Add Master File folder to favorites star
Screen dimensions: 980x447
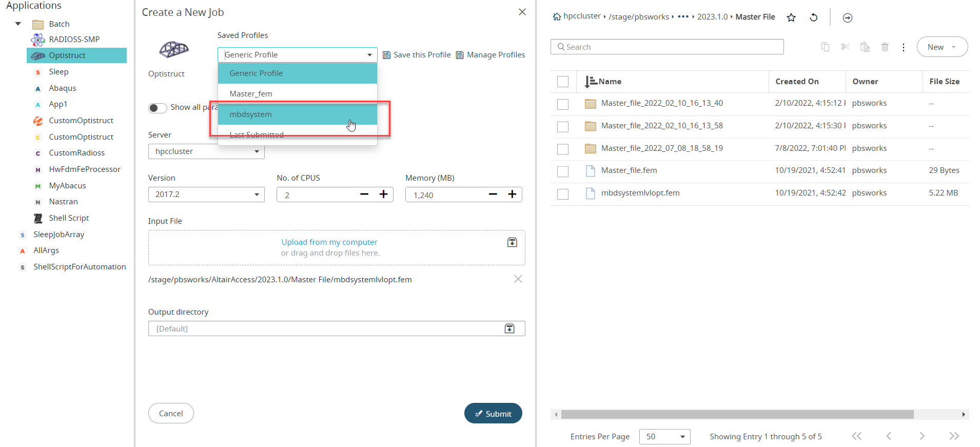tap(791, 17)
